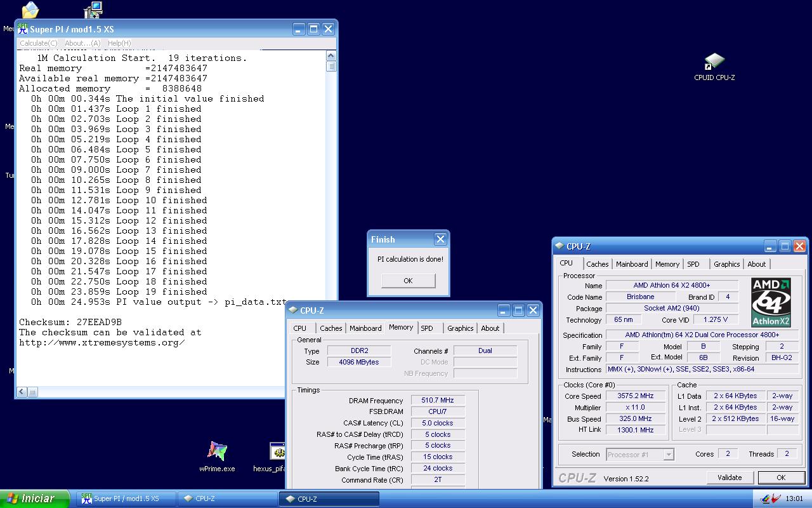Open About tab in right CPU-Z window
The image size is (812, 508).
(x=756, y=264)
